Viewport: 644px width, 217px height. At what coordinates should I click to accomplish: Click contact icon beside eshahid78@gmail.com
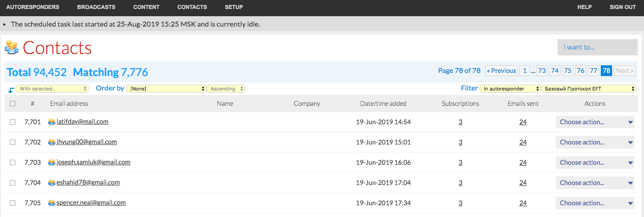[52, 183]
